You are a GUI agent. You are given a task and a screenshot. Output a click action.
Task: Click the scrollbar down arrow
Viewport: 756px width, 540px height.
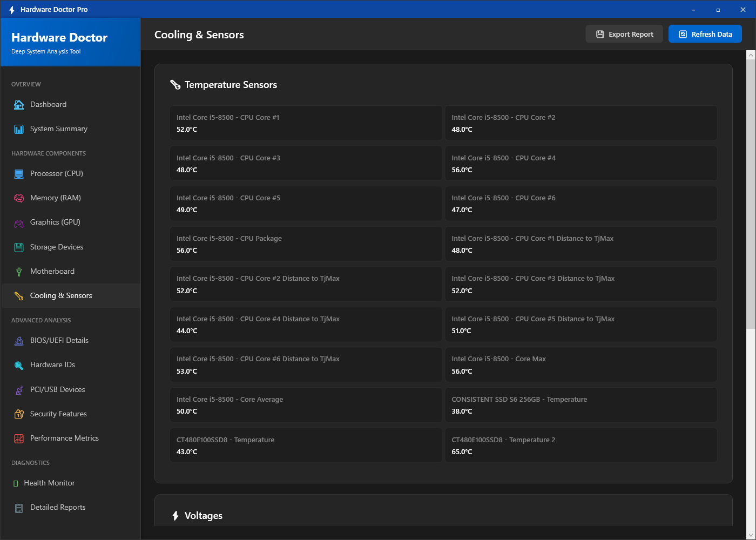pos(751,535)
